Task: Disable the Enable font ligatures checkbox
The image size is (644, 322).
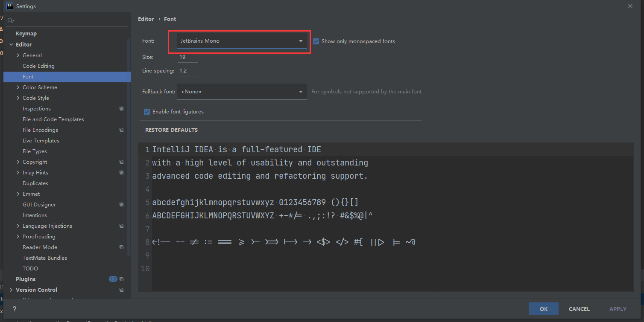Action: 147,112
